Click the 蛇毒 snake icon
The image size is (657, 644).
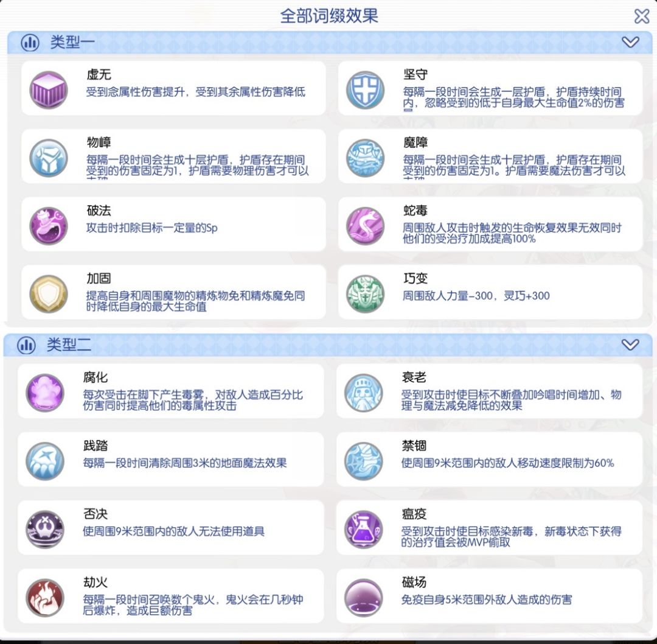pos(365,226)
